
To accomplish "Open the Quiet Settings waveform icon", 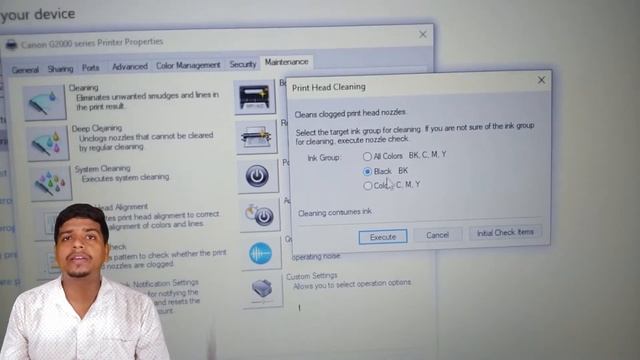I will [x=260, y=253].
